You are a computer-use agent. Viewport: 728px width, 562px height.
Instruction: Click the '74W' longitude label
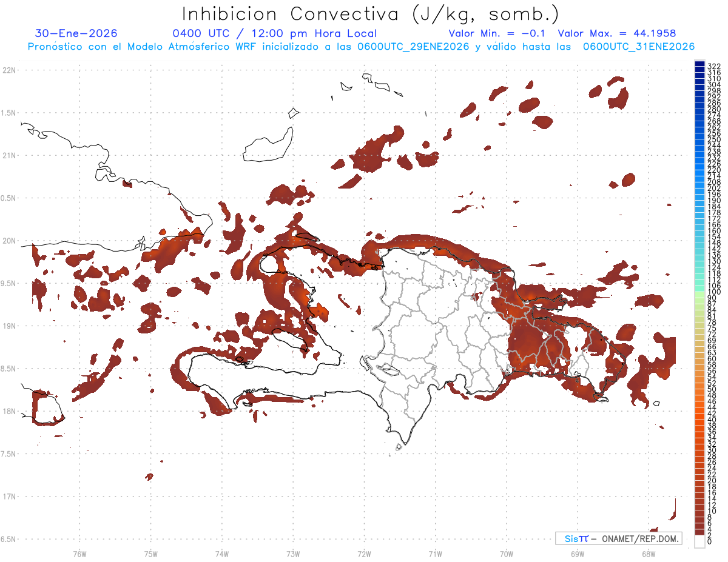pos(222,554)
